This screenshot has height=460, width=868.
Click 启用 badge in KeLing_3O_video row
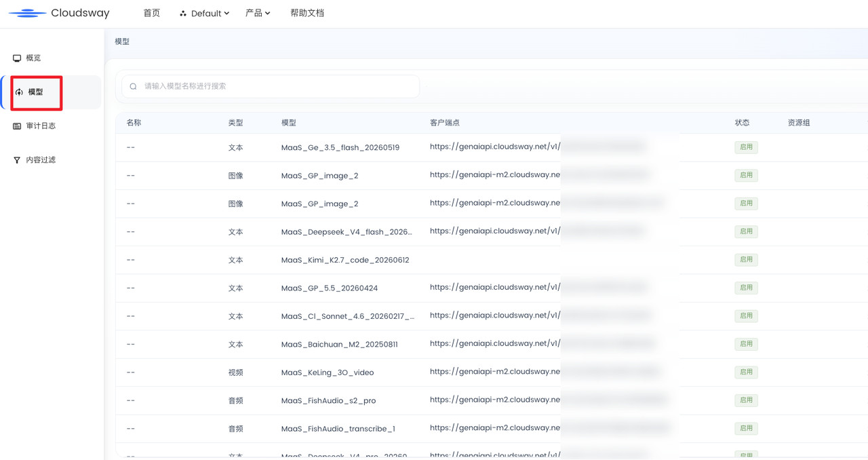(x=746, y=372)
